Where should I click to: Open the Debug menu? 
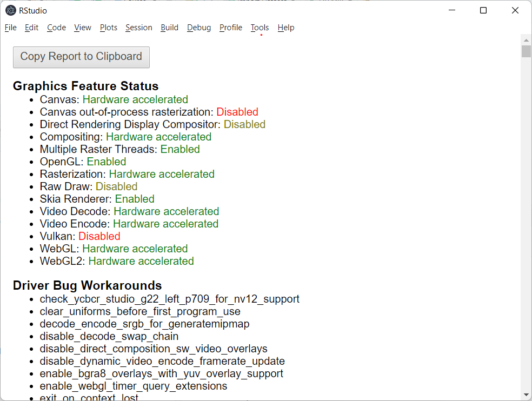click(x=199, y=28)
